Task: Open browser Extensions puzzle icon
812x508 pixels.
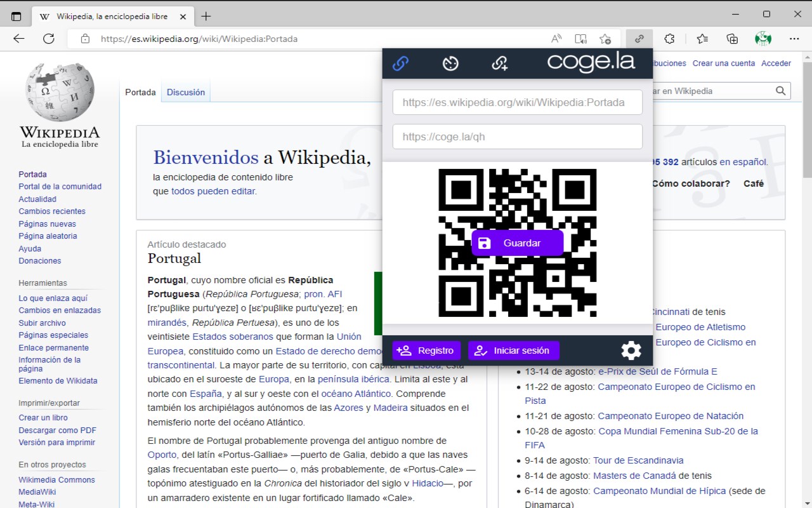Action: tap(670, 39)
